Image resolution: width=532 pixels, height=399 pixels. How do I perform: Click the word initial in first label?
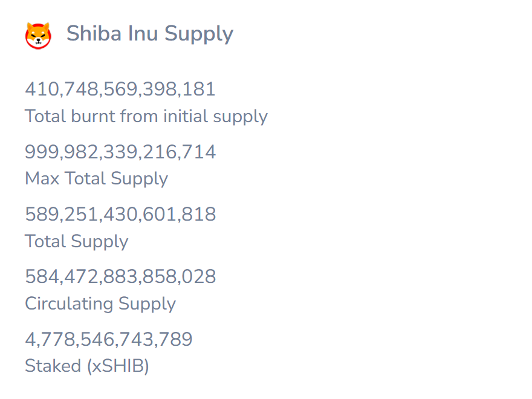(186, 116)
